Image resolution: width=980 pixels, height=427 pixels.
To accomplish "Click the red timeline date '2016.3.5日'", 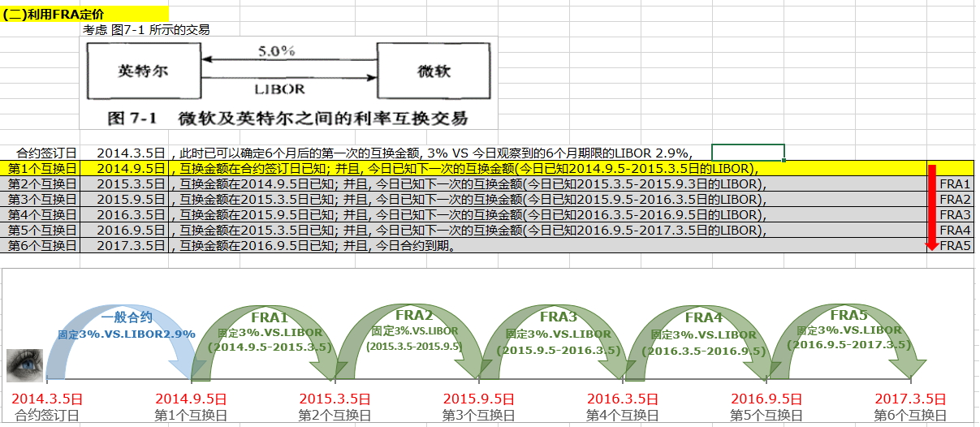I will 623,399.
